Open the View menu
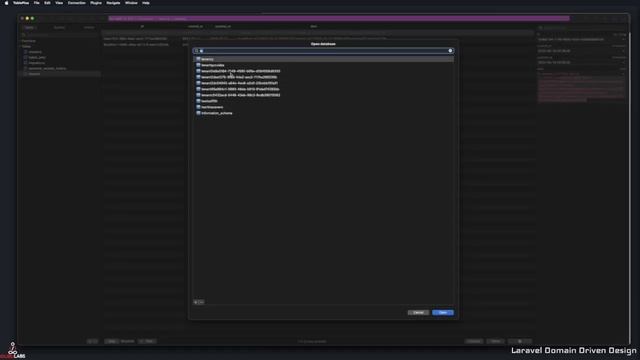 point(59,3)
